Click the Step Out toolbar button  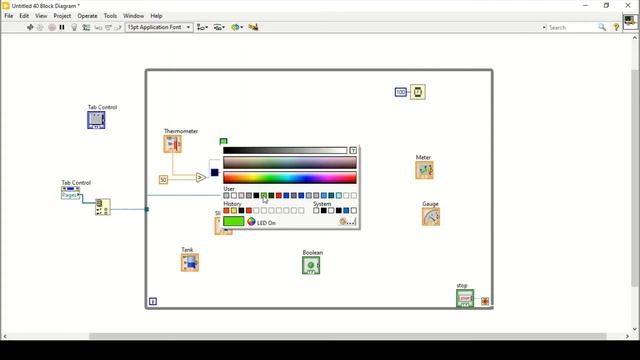118,27
